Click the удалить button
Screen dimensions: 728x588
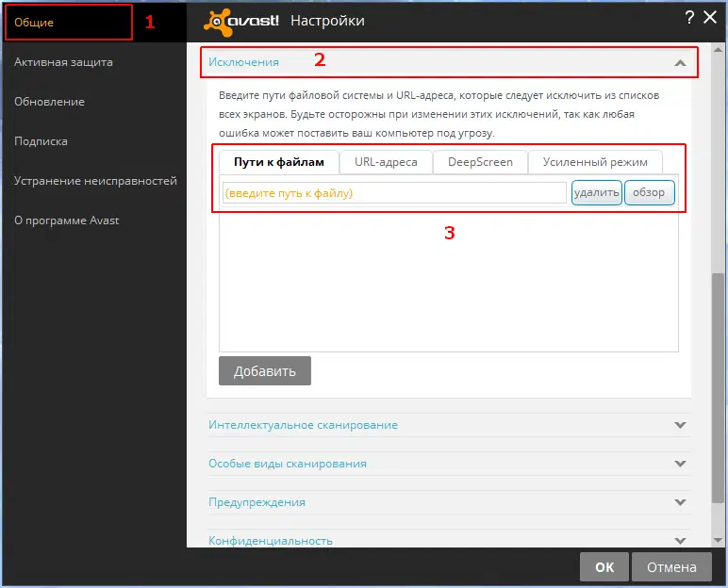597,192
